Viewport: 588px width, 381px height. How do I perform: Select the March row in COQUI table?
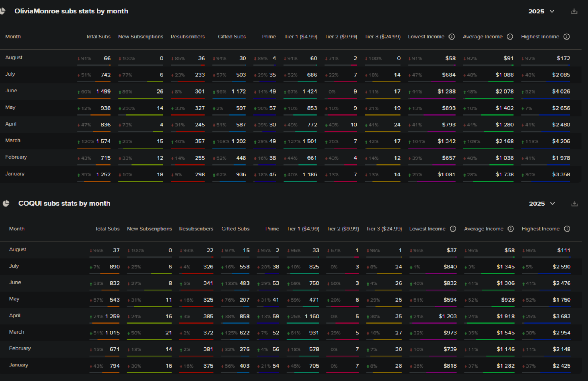[291, 333]
